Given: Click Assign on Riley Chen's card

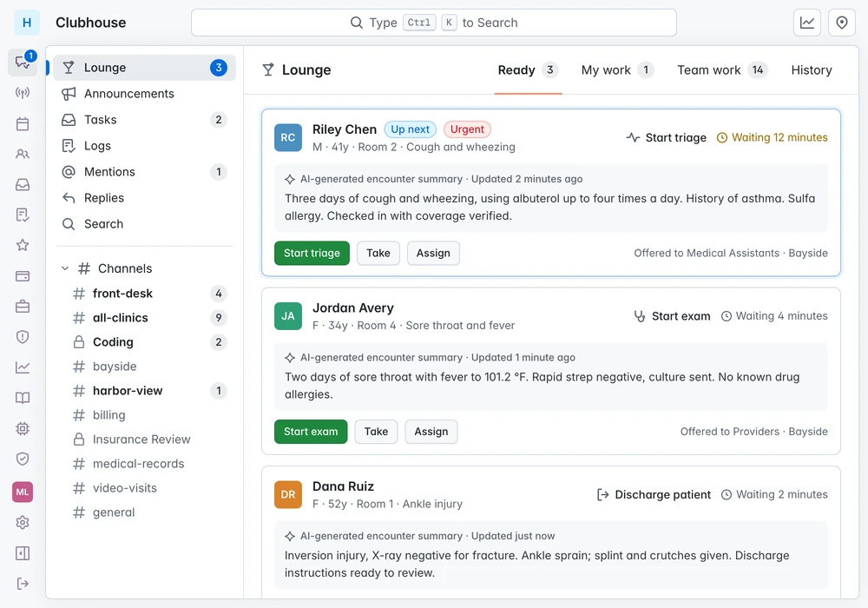Looking at the screenshot, I should tap(433, 253).
